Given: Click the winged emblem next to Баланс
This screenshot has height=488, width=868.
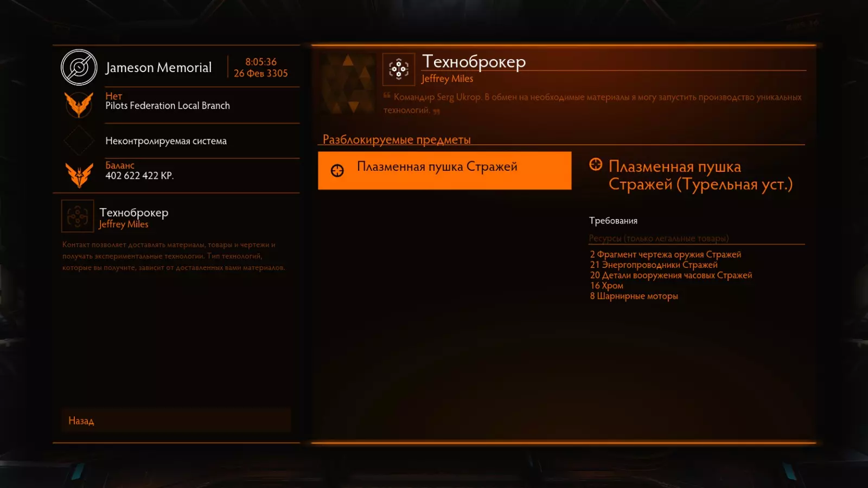Looking at the screenshot, I should (x=79, y=175).
